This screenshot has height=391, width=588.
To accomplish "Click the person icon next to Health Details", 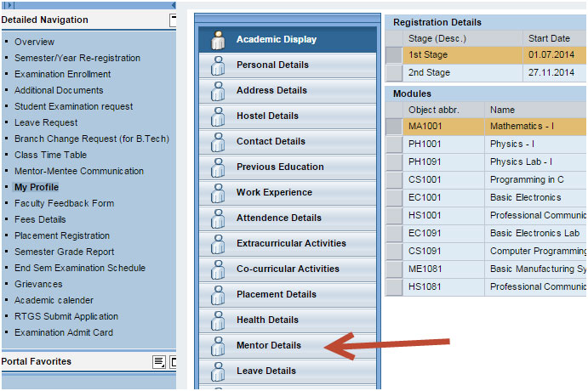I will (217, 320).
